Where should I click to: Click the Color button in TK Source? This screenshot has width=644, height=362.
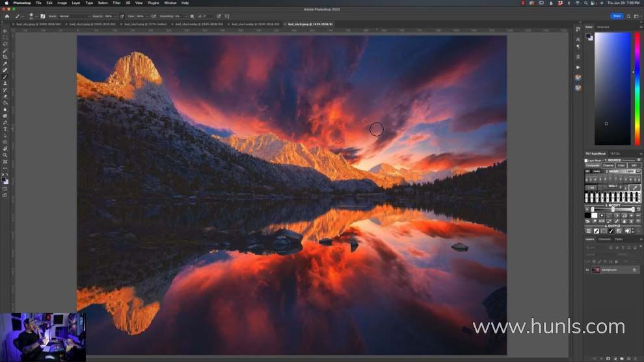620,166
